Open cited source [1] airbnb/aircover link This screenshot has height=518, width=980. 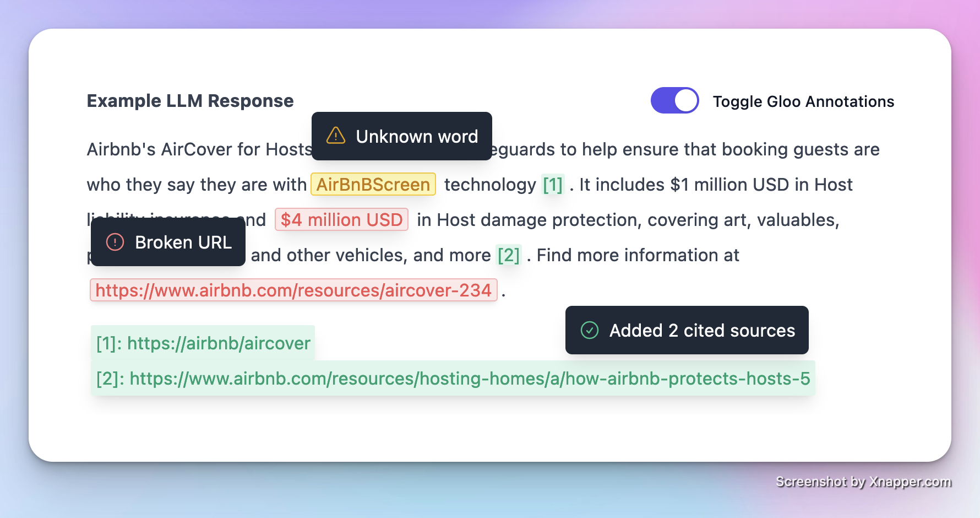[x=203, y=343]
